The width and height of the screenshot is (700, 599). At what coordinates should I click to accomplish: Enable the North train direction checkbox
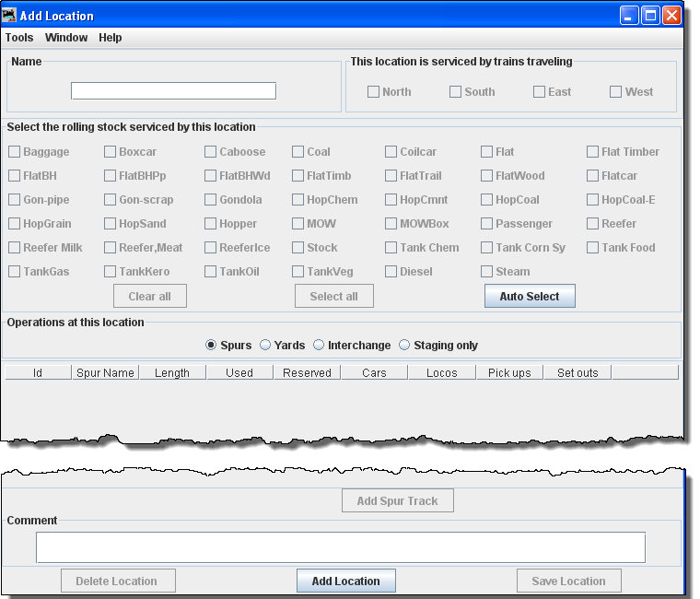[x=373, y=92]
